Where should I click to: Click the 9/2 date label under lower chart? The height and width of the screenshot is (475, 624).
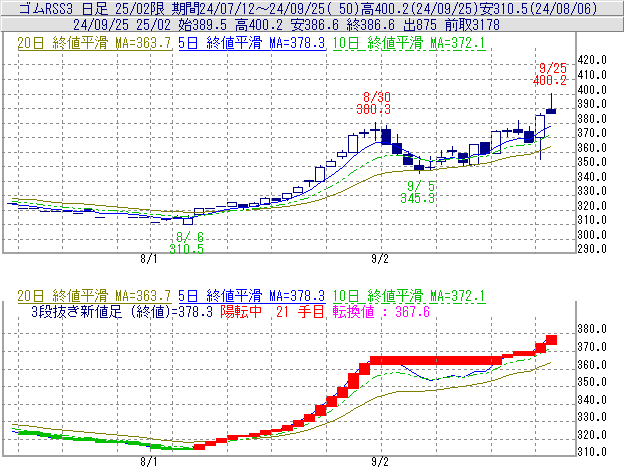click(380, 462)
